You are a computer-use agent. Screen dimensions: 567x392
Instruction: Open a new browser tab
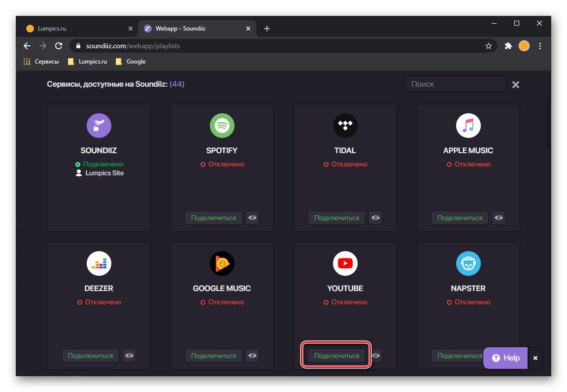pyautogui.click(x=267, y=29)
